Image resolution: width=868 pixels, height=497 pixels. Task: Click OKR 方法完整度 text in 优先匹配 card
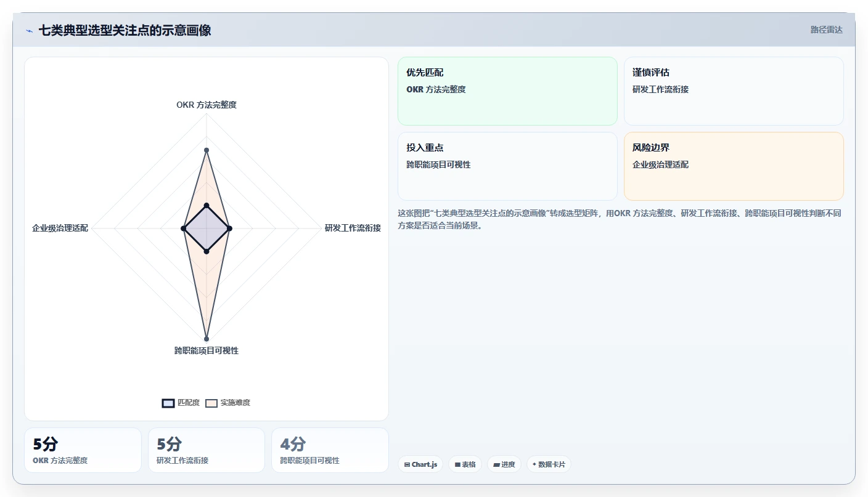point(436,89)
